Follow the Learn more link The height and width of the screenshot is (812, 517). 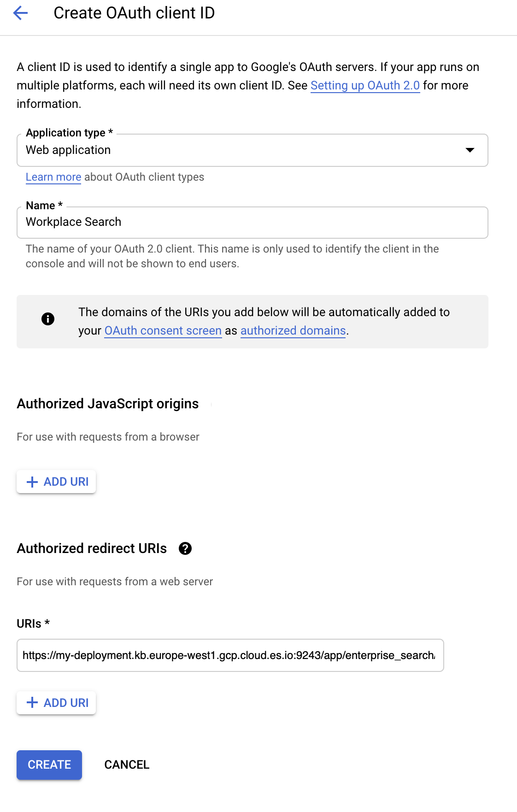click(53, 177)
